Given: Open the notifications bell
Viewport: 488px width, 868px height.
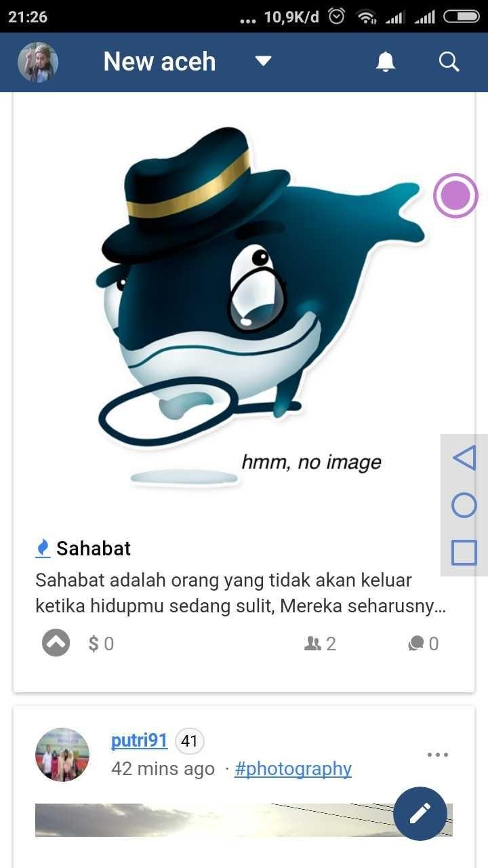Looking at the screenshot, I should point(386,62).
